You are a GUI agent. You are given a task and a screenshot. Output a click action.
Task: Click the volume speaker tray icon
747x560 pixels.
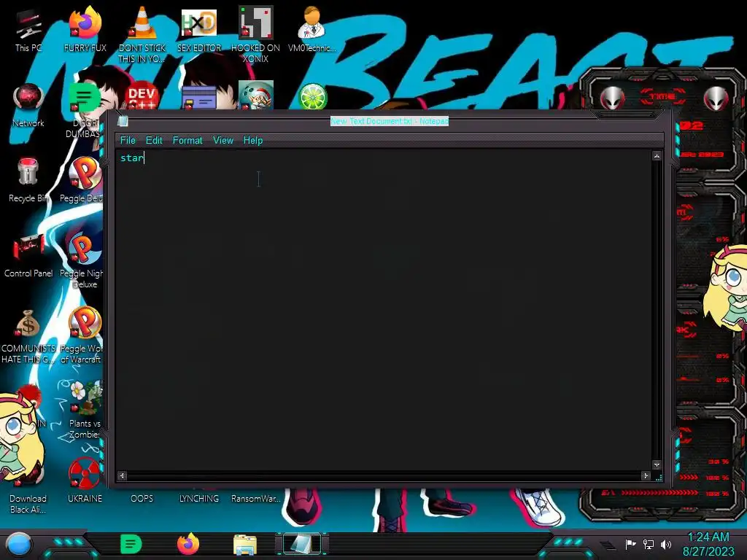coord(666,544)
